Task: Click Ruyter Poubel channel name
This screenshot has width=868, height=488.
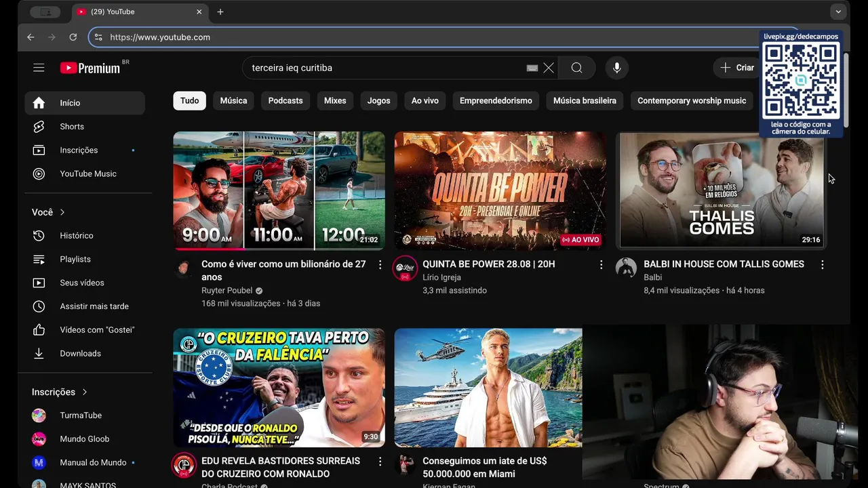Action: [226, 291]
